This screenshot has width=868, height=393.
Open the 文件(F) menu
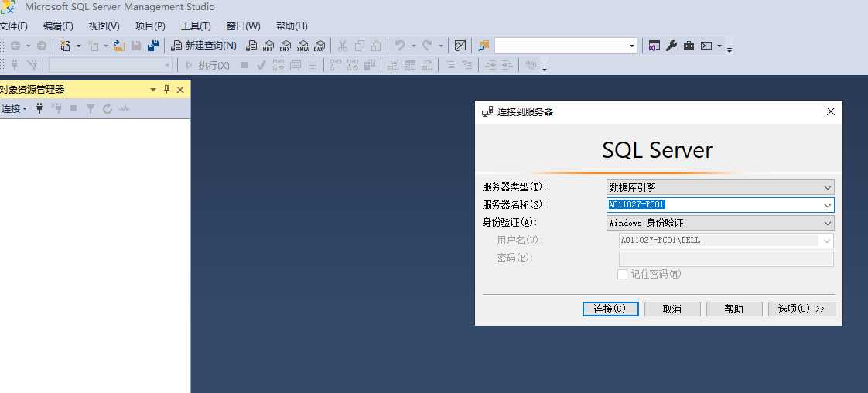coord(13,26)
